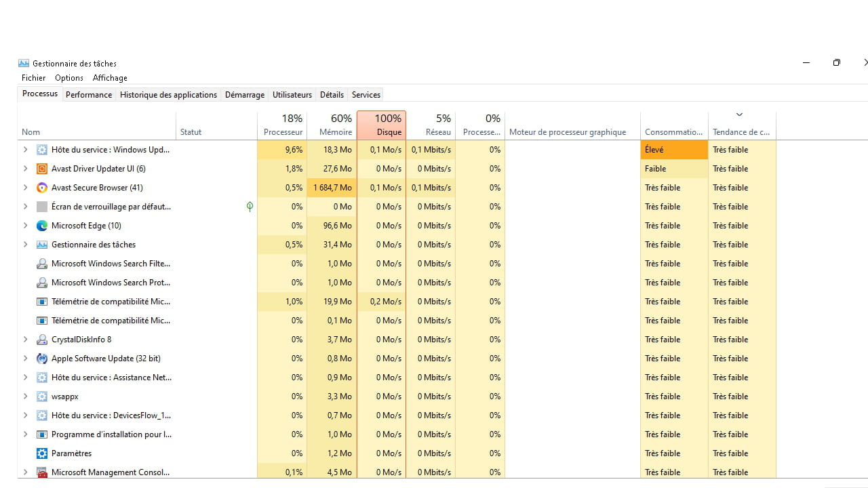
Task: Click the Microsoft Windows Search Filter icon
Action: pos(42,264)
